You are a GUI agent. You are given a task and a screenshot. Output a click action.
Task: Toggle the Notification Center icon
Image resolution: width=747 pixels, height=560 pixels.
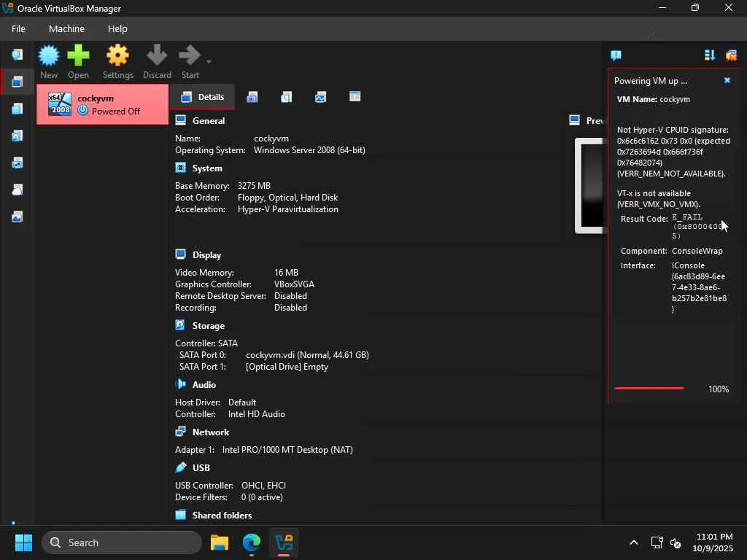tap(616, 55)
